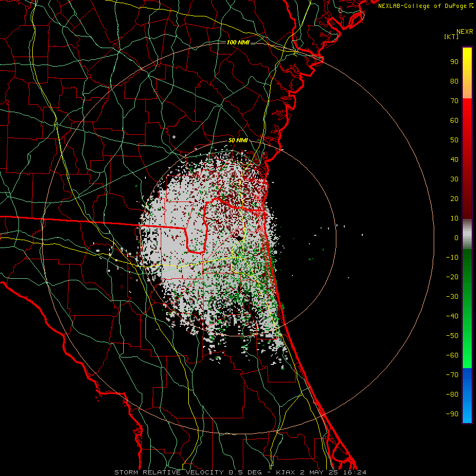Click the 50 value on velocity scale
This screenshot has width=476, height=476.
[x=454, y=140]
